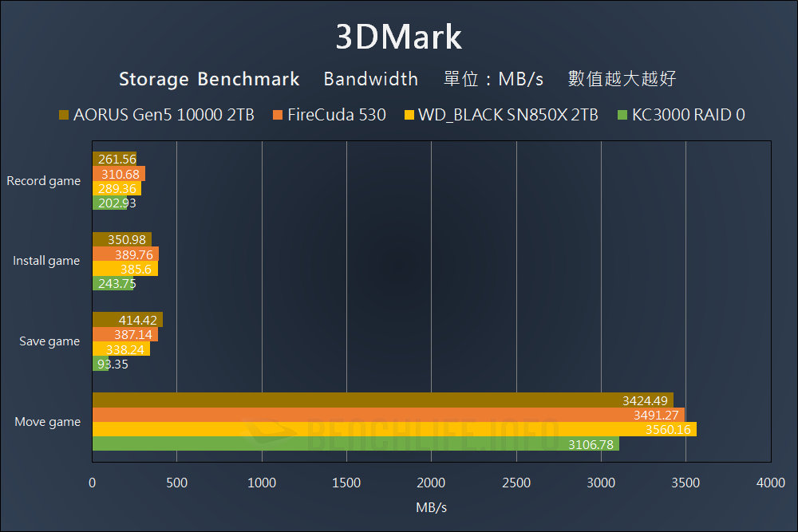The width and height of the screenshot is (798, 532).
Task: Click the 385.6 Install game bar
Action: tap(125, 269)
